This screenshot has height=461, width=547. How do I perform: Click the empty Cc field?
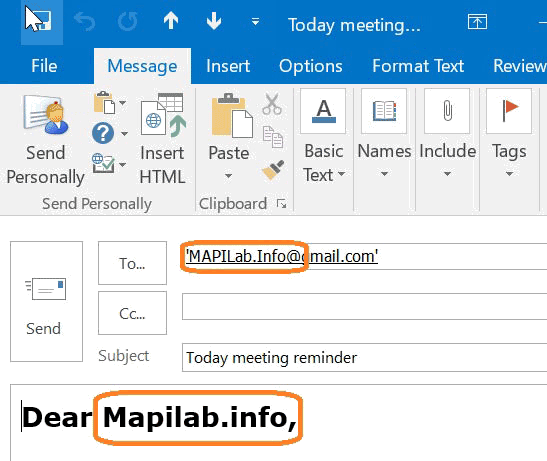click(364, 306)
